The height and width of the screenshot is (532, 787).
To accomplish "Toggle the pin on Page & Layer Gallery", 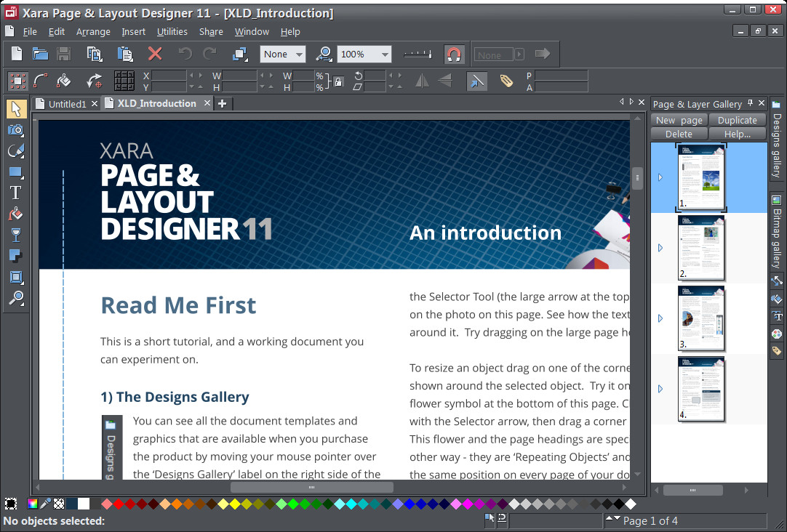I will [751, 102].
